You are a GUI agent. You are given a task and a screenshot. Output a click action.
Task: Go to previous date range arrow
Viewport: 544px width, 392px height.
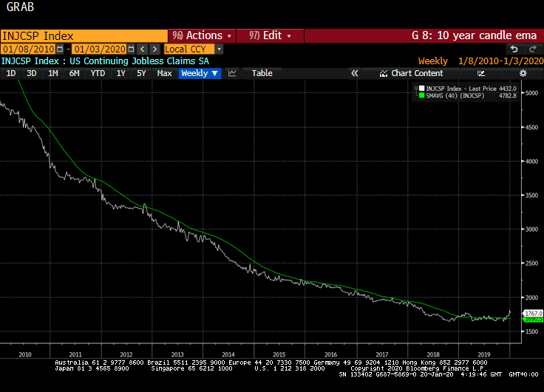pyautogui.click(x=142, y=49)
